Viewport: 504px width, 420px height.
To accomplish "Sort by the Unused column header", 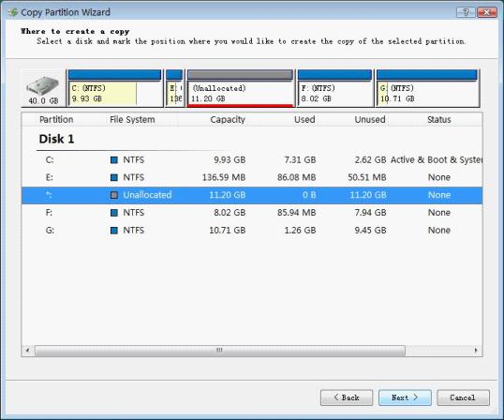I will point(370,120).
